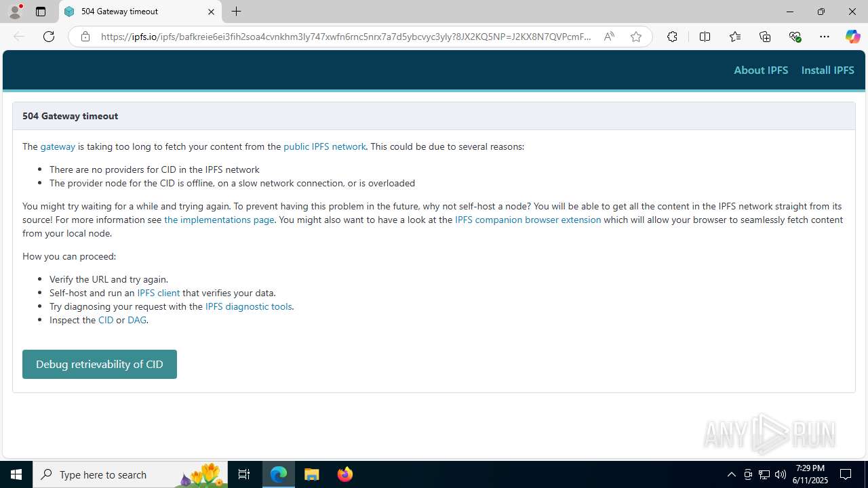Open the tab actions menu icon
Viewport: 868px width, 488px height.
coord(41,12)
